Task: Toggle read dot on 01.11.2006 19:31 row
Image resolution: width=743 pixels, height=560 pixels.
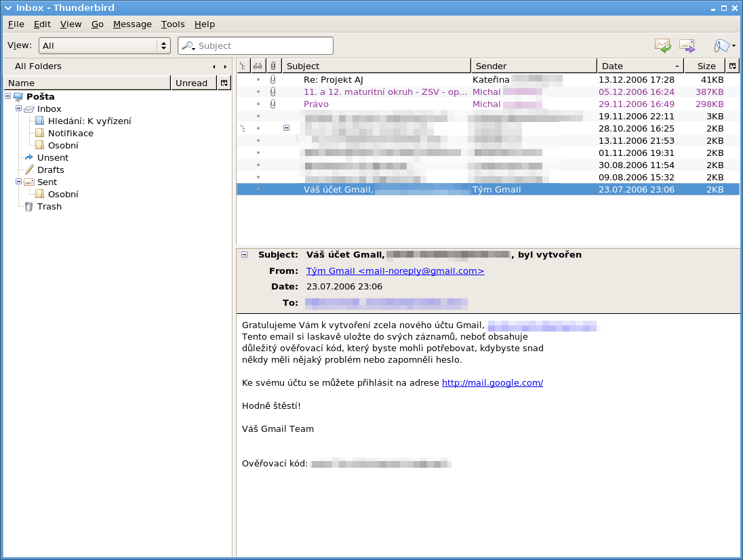Action: tap(258, 153)
